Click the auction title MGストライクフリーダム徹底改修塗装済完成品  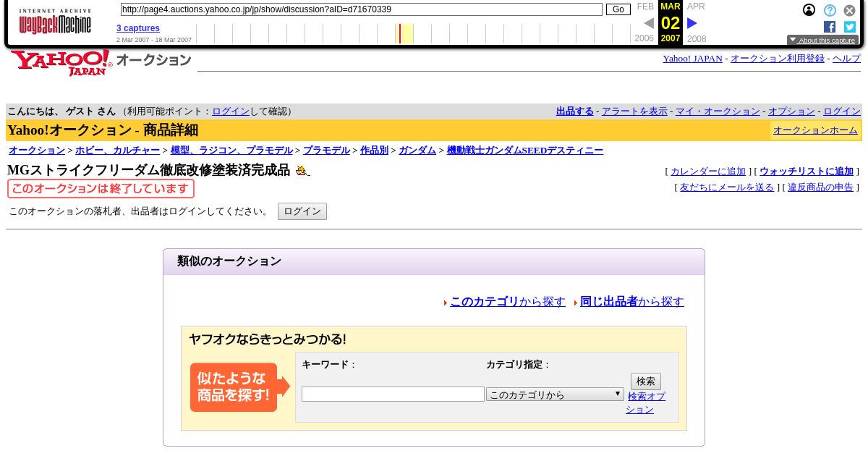148,171
